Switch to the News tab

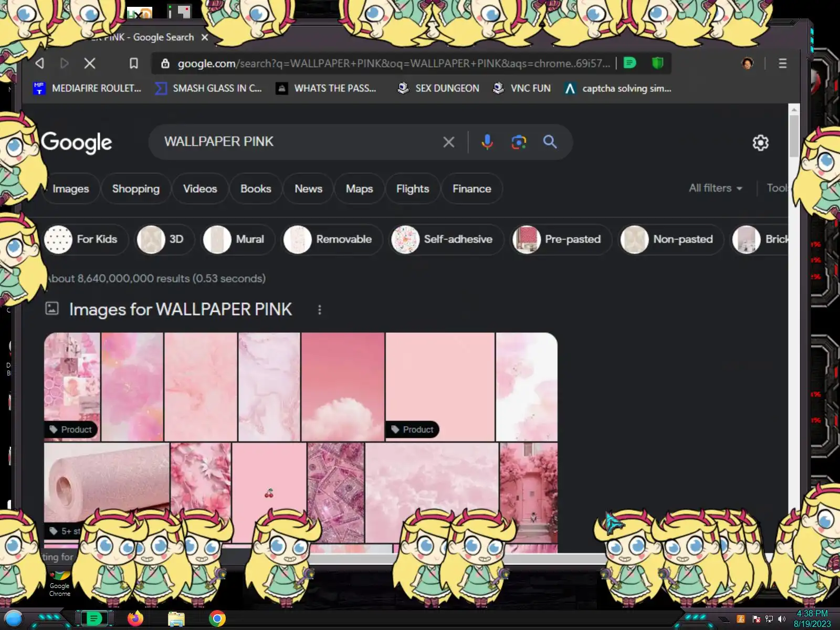click(308, 189)
